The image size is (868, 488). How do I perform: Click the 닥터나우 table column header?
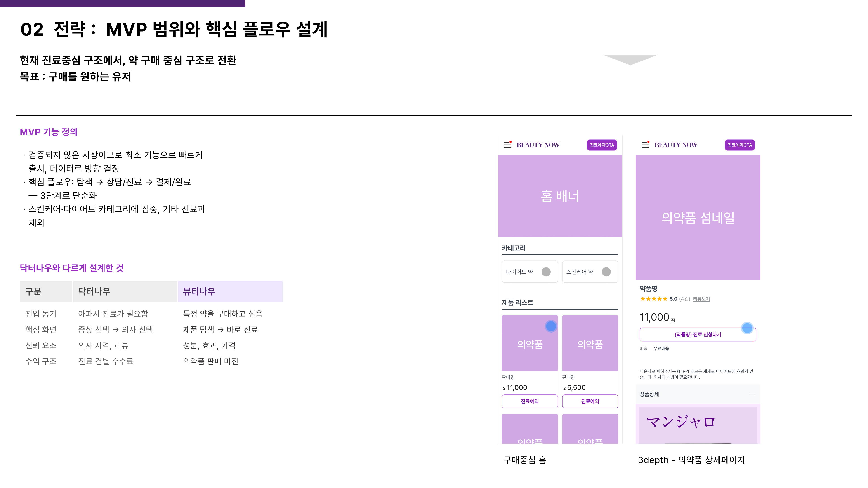point(125,291)
